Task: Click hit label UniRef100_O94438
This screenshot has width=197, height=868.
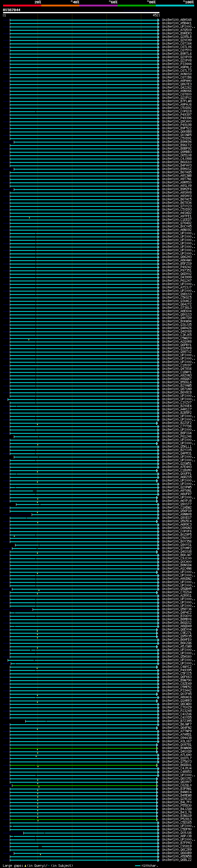Action: 177,737
